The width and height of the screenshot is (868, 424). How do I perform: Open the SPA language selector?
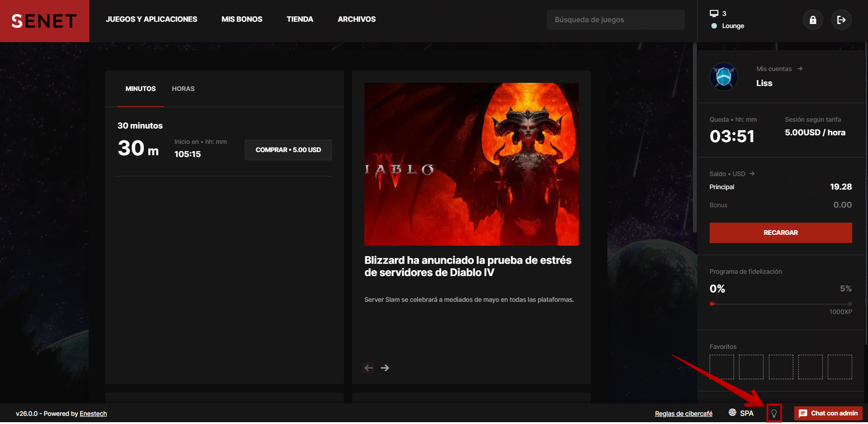(x=742, y=413)
